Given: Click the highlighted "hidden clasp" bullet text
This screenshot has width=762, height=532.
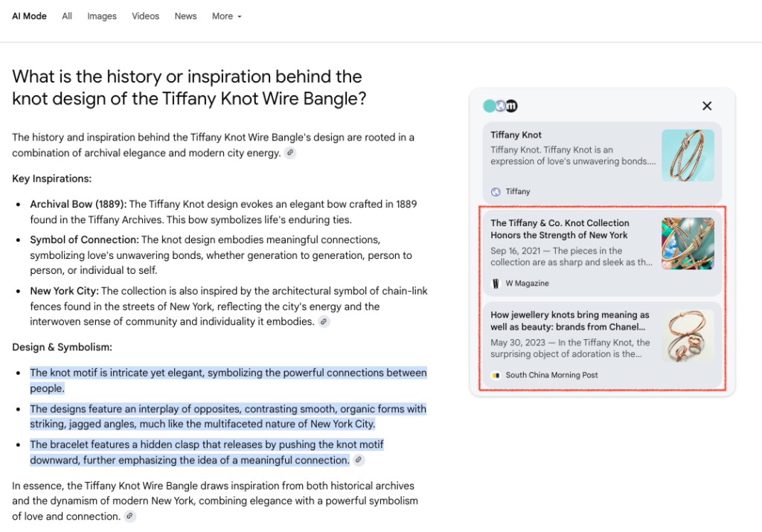Looking at the screenshot, I should coord(207,452).
